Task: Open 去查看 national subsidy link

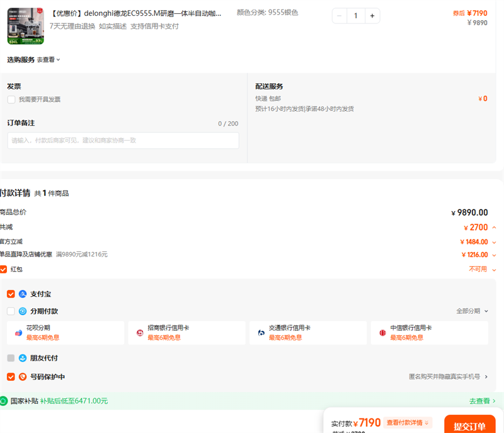Action: (482, 401)
